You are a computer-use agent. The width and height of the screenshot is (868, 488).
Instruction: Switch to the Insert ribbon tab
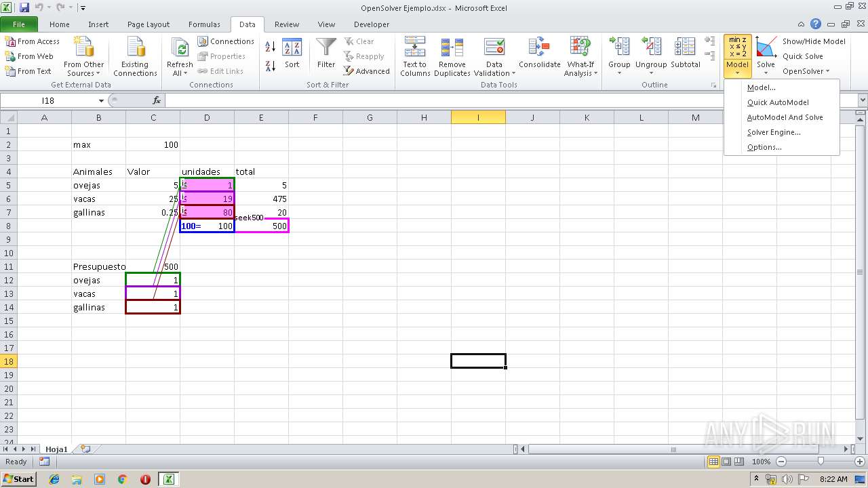click(x=98, y=24)
